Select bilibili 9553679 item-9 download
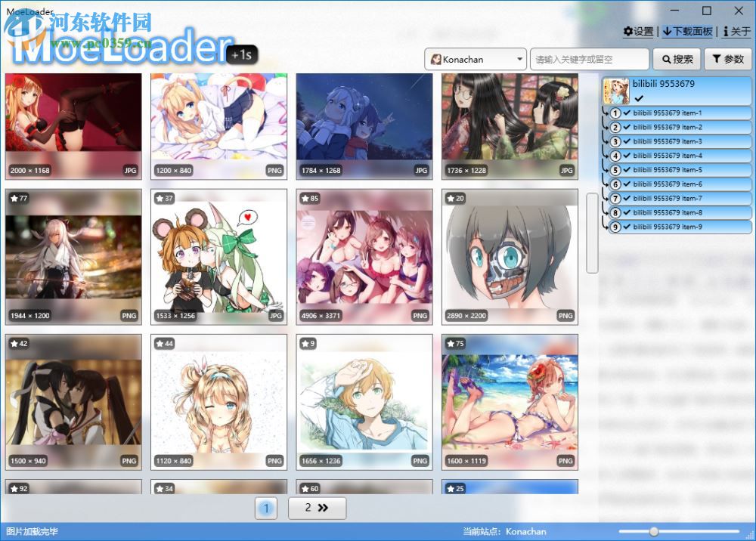 pyautogui.click(x=680, y=227)
